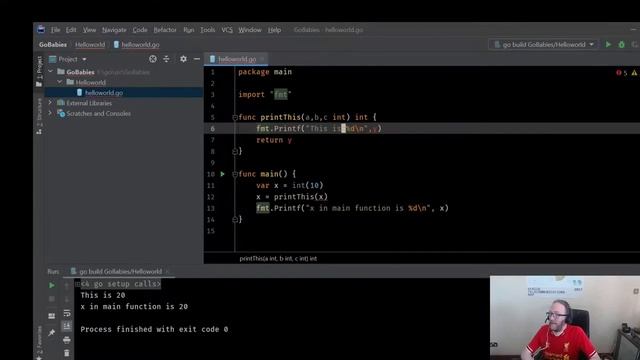Toggle soft-wrap in Run console
This screenshot has width=640, height=360.
tap(67, 313)
